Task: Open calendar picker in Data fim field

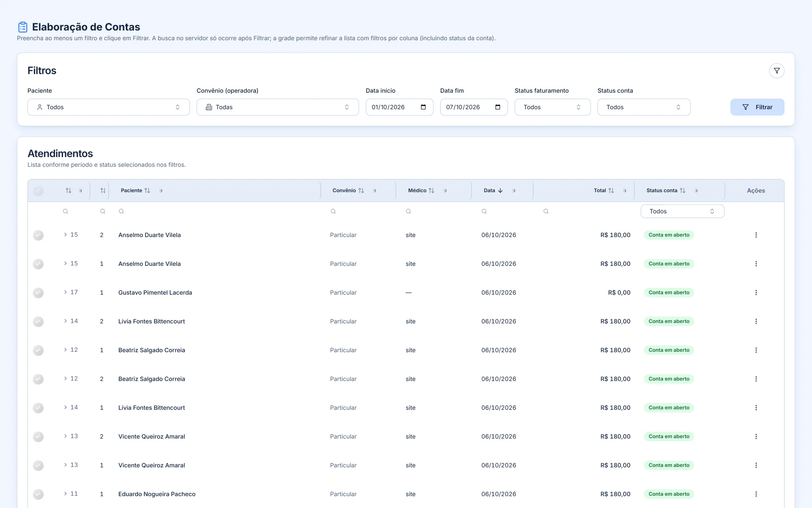Action: (x=498, y=107)
